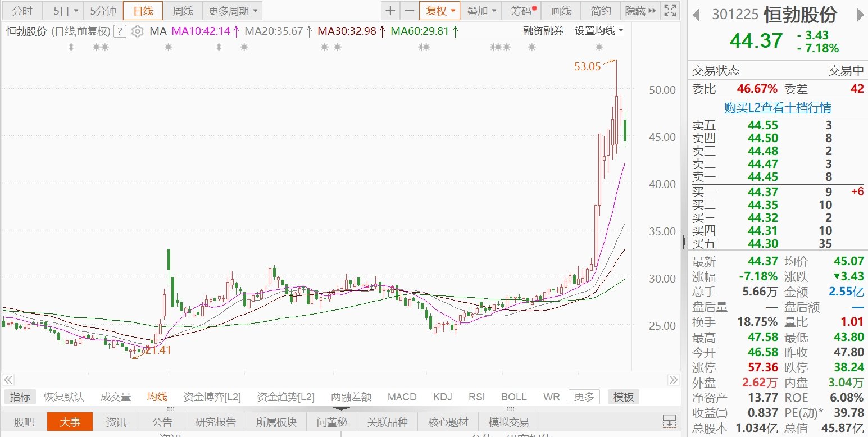The height and width of the screenshot is (437, 868).
Task: Open MA indicator settings gear
Action: [137, 31]
